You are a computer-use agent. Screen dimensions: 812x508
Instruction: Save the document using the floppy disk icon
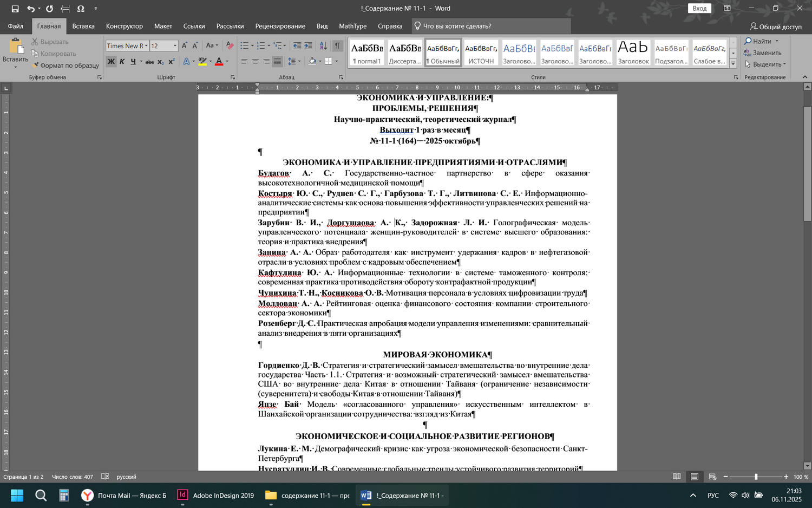click(15, 9)
